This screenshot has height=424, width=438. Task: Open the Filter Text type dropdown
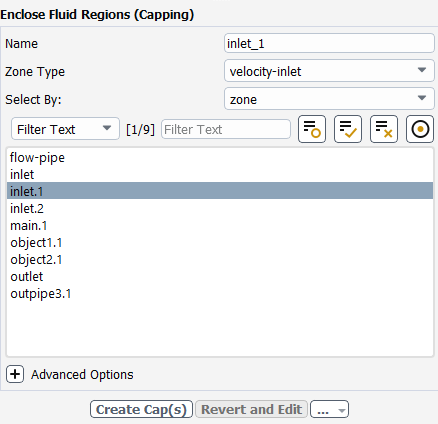click(x=65, y=129)
